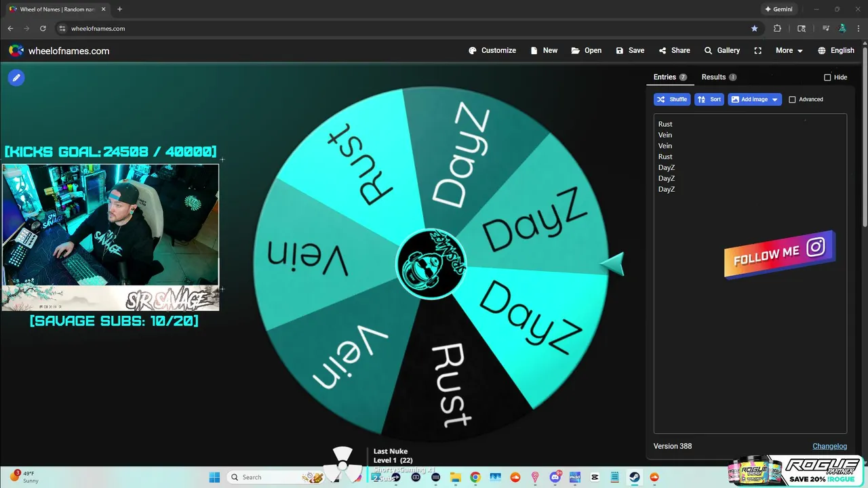Click the last DayZ entry in the list
The height and width of the screenshot is (488, 868).
point(667,189)
